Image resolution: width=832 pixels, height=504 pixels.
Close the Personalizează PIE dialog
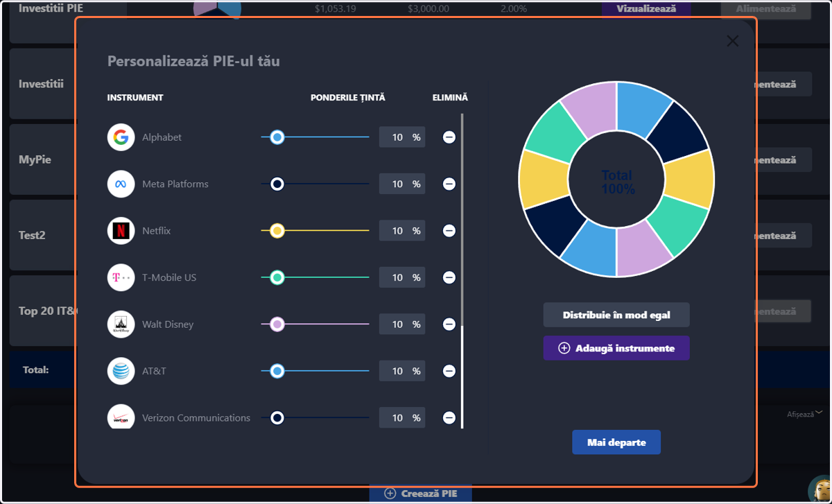point(732,42)
